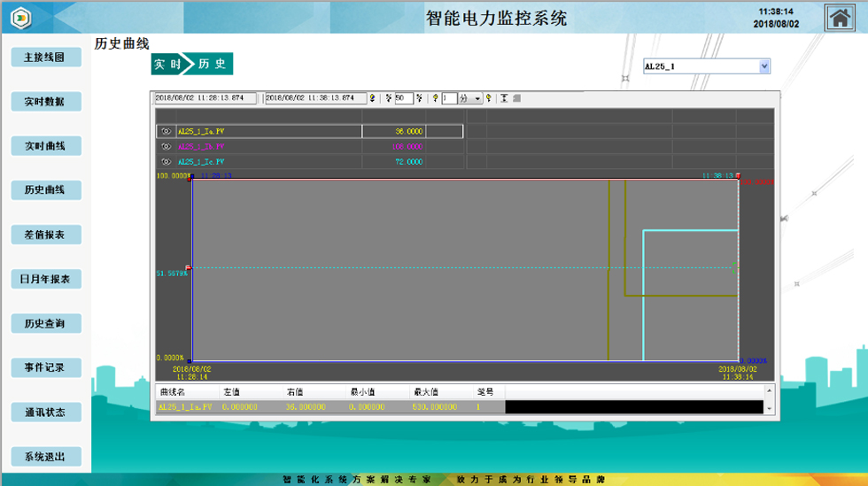Open the AL25_1 device dropdown
Screen dimensions: 868x486
pyautogui.click(x=764, y=66)
